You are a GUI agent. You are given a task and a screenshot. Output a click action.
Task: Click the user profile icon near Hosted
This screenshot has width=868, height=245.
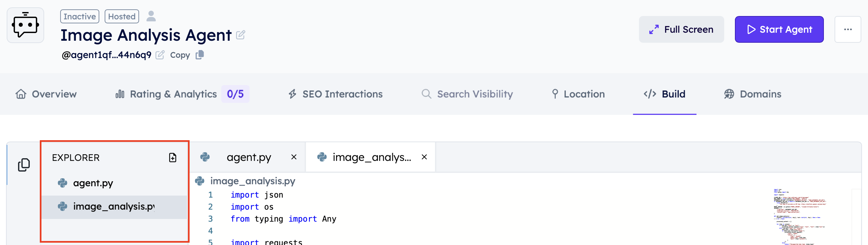[x=151, y=16]
